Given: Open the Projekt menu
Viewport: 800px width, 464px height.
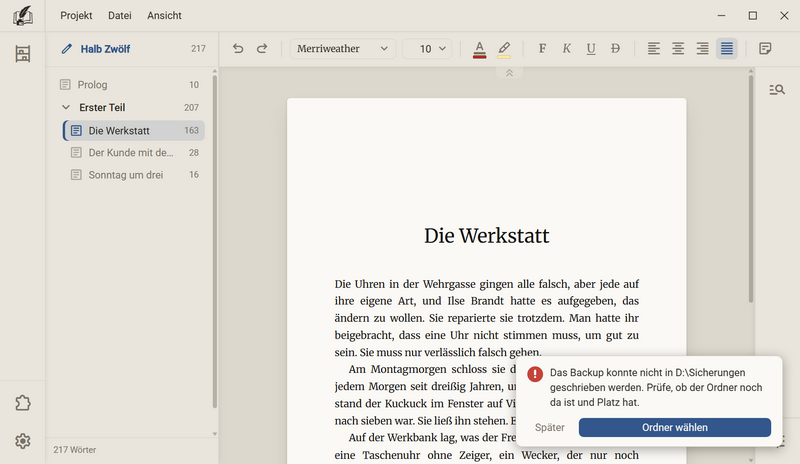Looking at the screenshot, I should (76, 16).
